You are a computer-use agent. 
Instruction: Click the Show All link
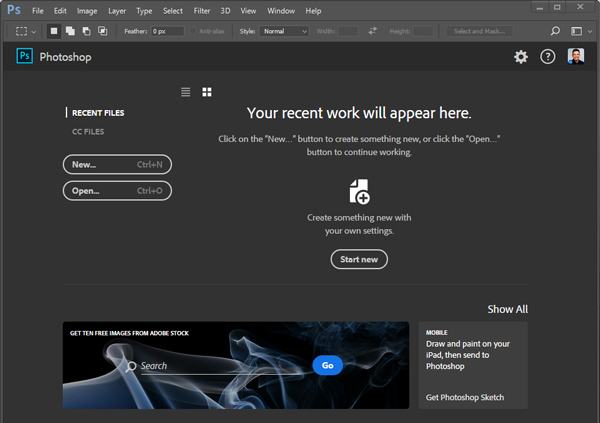(x=507, y=309)
